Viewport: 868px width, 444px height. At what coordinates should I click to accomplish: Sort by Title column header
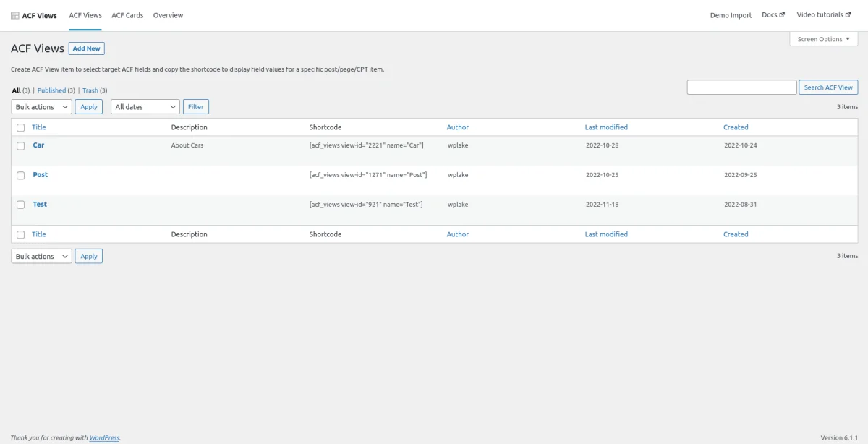39,127
